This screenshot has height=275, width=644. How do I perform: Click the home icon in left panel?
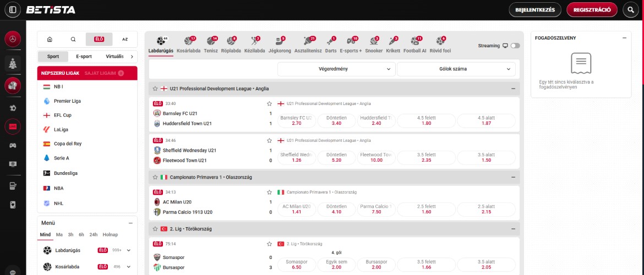(50, 40)
